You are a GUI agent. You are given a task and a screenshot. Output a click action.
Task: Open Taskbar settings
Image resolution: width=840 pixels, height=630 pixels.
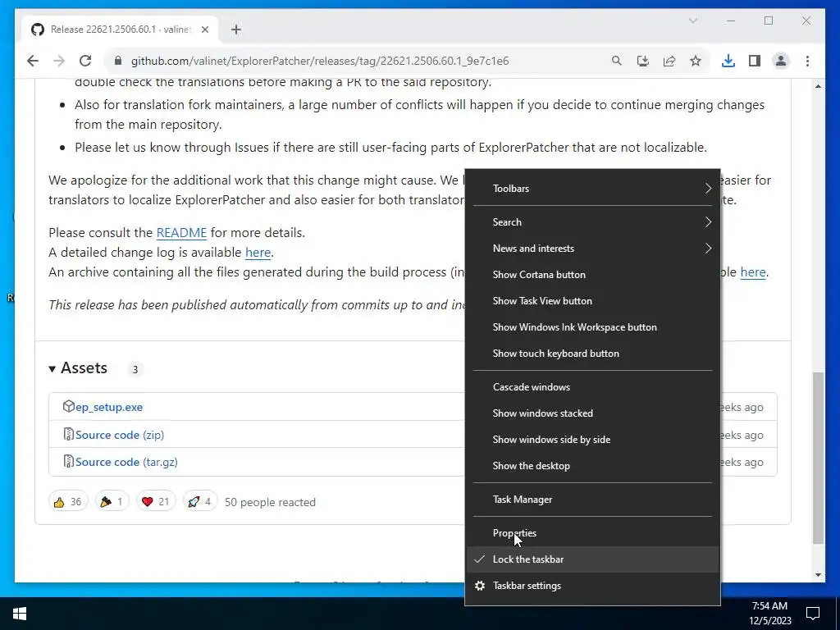click(592, 586)
